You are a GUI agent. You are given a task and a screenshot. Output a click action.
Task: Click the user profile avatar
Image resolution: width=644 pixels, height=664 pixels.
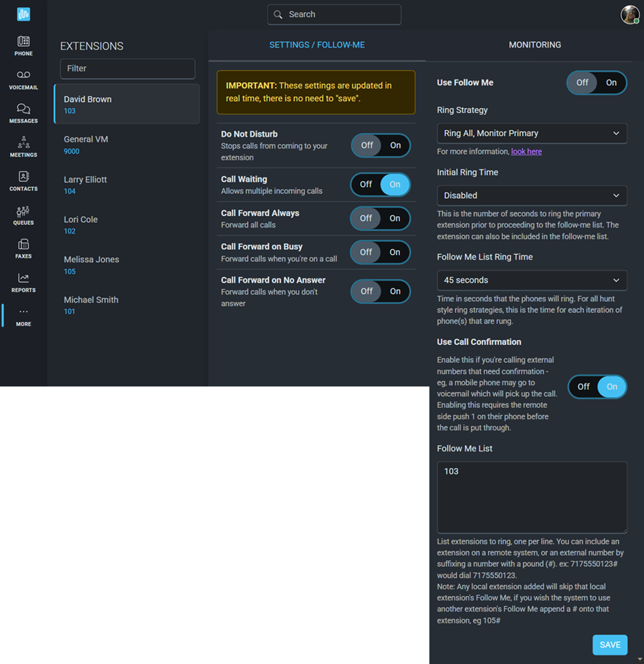[630, 14]
